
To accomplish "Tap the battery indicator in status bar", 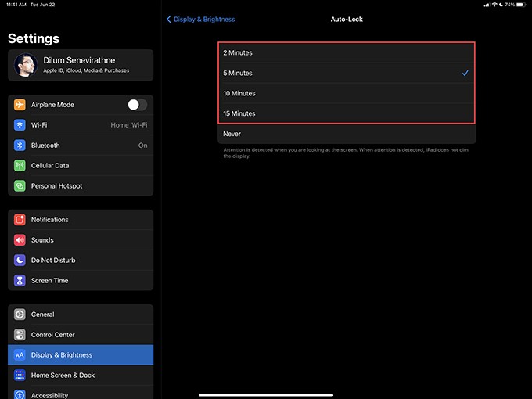I will click(521, 5).
